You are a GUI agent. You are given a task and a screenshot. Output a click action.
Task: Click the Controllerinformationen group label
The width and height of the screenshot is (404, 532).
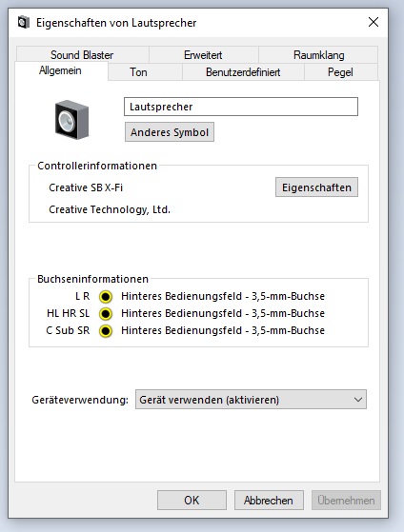[x=97, y=166]
